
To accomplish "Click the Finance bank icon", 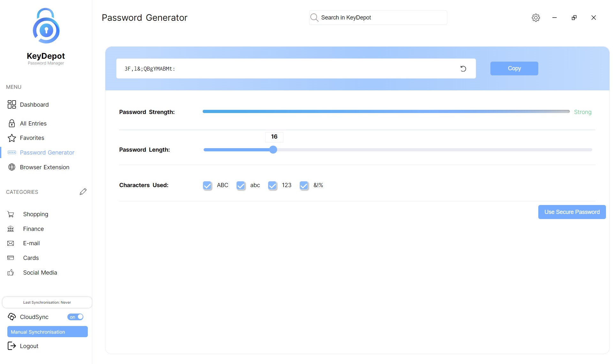I will coord(11,229).
